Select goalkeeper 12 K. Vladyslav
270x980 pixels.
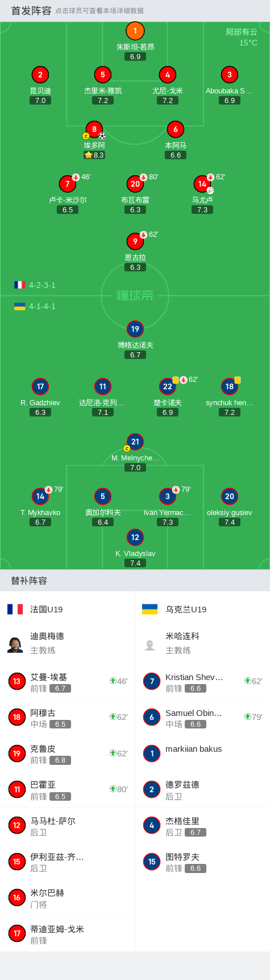135,537
